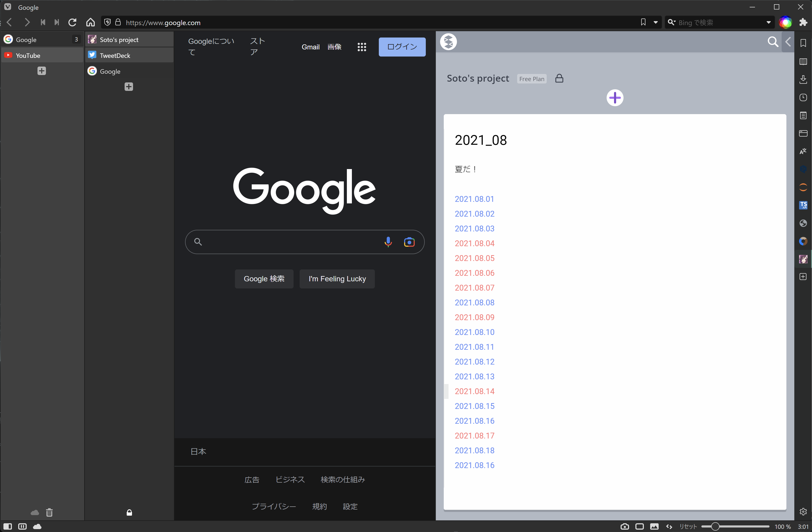Screen dimensions: 812x532
Task: Open Downloads panel in sidebar
Action: [803, 80]
